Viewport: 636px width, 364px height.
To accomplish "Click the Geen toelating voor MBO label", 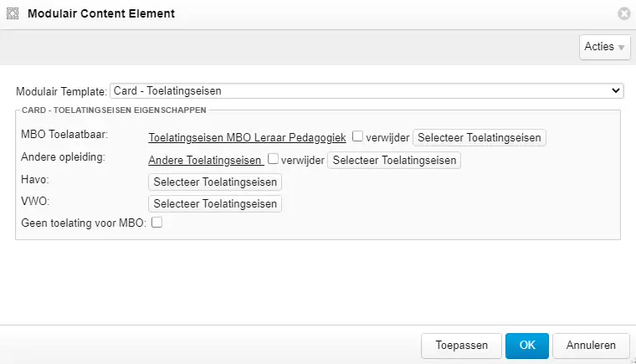I will coord(82,223).
